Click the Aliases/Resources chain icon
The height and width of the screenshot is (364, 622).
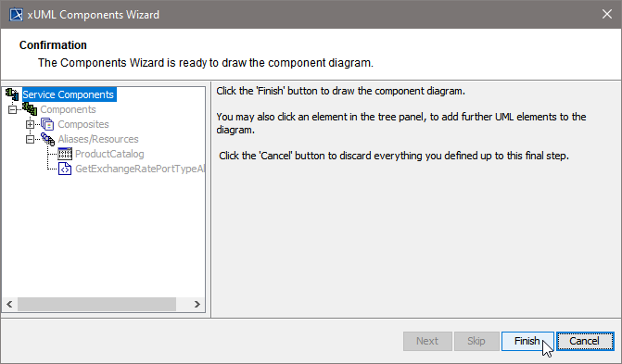tap(47, 139)
